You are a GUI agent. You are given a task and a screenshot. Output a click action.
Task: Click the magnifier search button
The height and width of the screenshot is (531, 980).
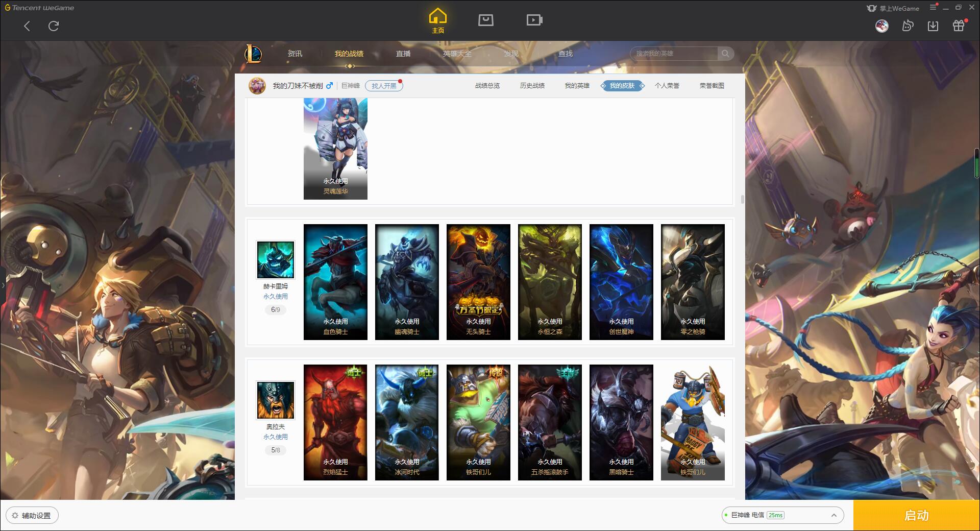(725, 54)
